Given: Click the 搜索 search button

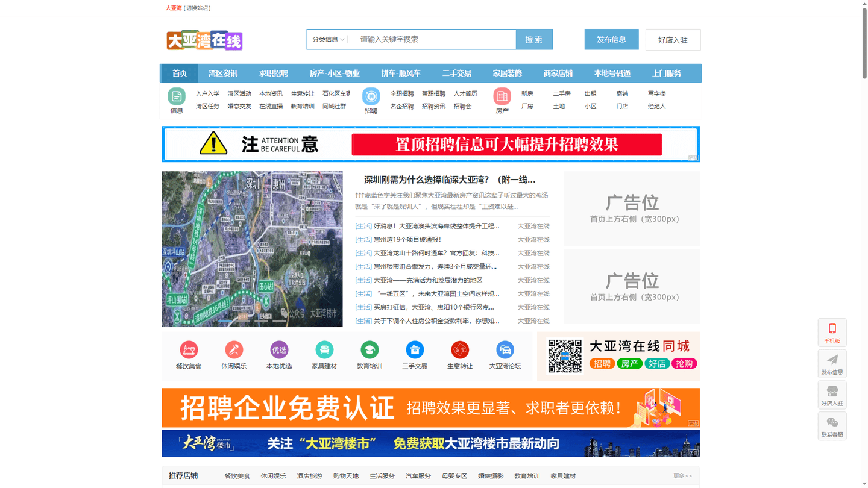Looking at the screenshot, I should pyautogui.click(x=534, y=39).
